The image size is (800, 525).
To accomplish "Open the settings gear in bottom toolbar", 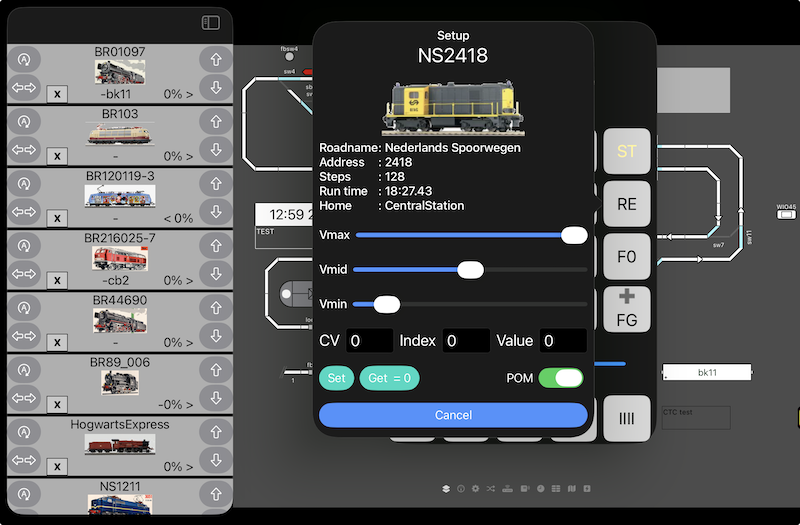I will point(475,489).
